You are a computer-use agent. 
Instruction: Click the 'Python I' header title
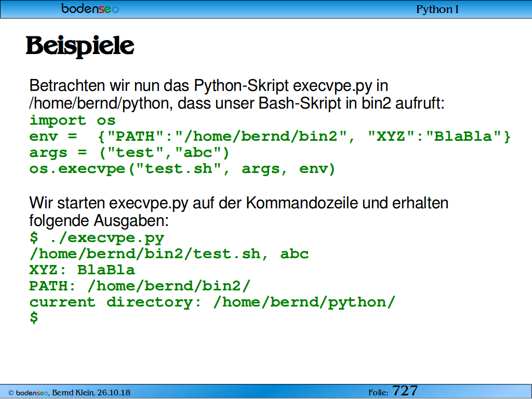437,9
